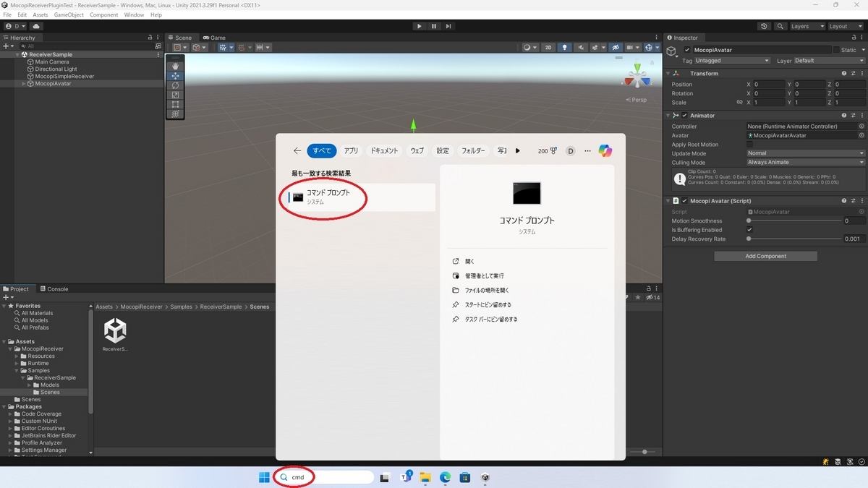Image resolution: width=868 pixels, height=488 pixels.
Task: Select コマンド プロンプト search result
Action: click(362, 197)
